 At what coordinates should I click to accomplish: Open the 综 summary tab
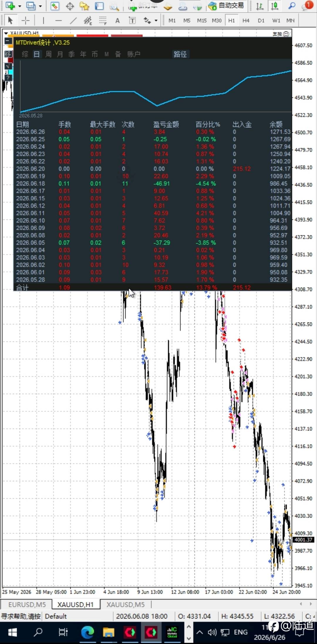coord(25,54)
